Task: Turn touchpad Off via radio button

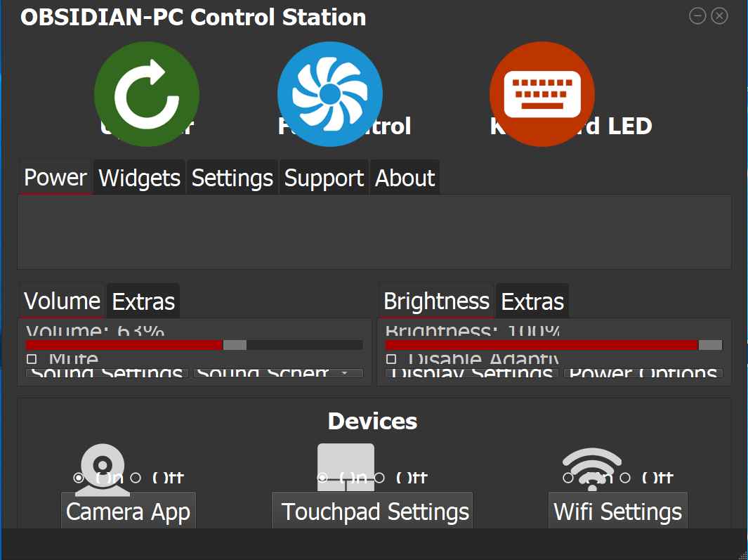Action: pyautogui.click(x=379, y=477)
